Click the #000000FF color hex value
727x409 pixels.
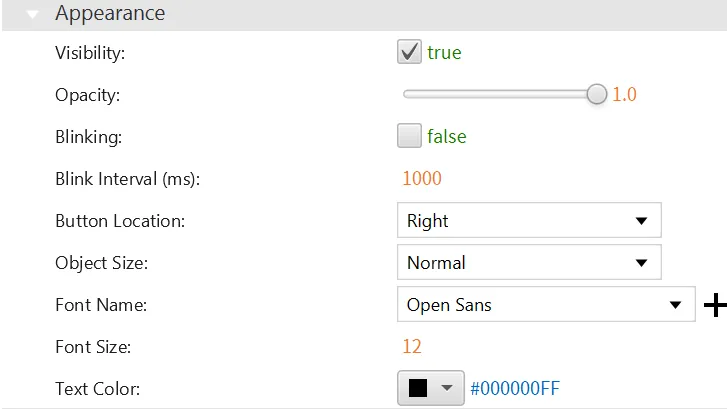pos(521,389)
